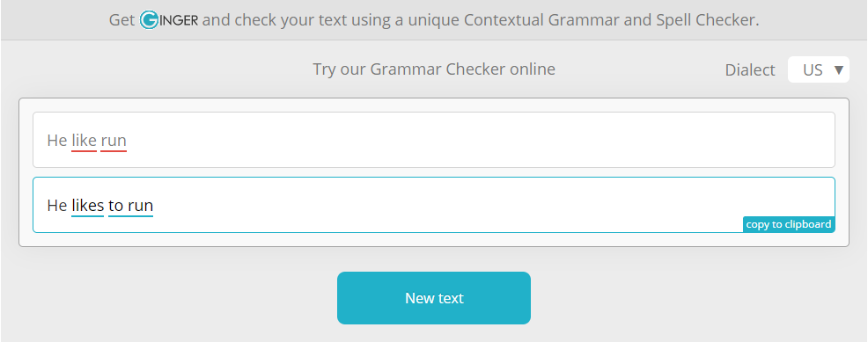Focus the original text box with "He like run"

click(x=434, y=140)
